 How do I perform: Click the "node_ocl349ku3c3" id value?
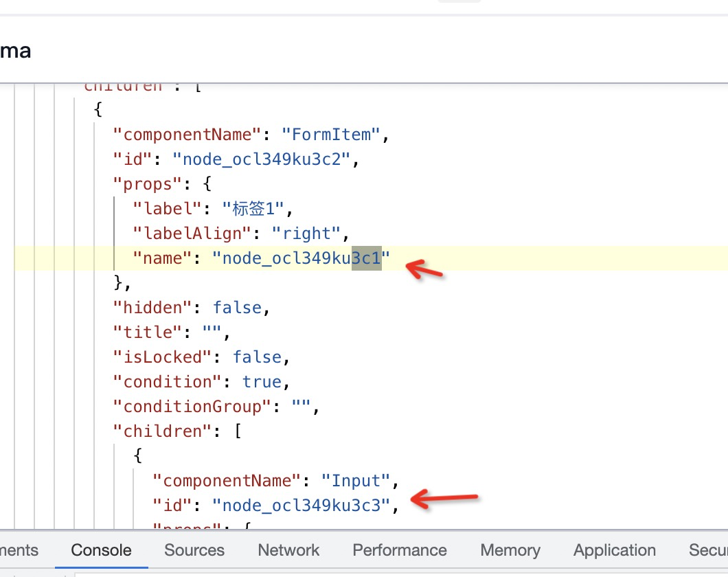click(301, 506)
